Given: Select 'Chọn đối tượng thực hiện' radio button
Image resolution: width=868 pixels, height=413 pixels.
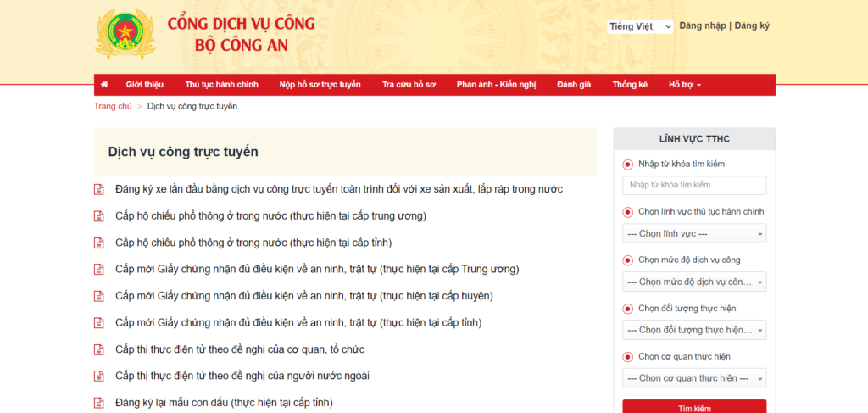Looking at the screenshot, I should pos(628,309).
